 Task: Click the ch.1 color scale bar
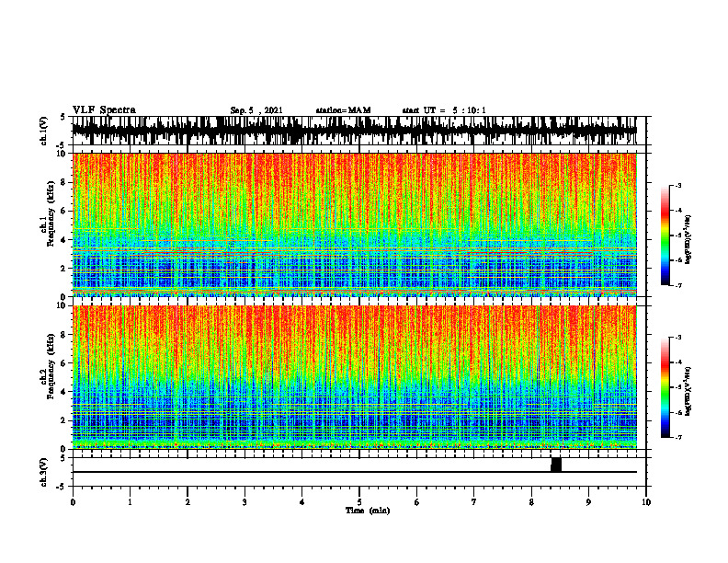pyautogui.click(x=665, y=236)
